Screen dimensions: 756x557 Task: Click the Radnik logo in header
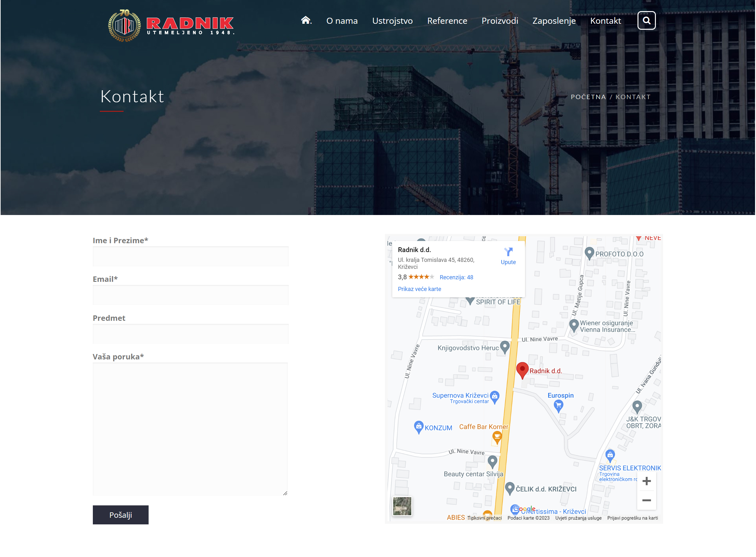(x=171, y=25)
